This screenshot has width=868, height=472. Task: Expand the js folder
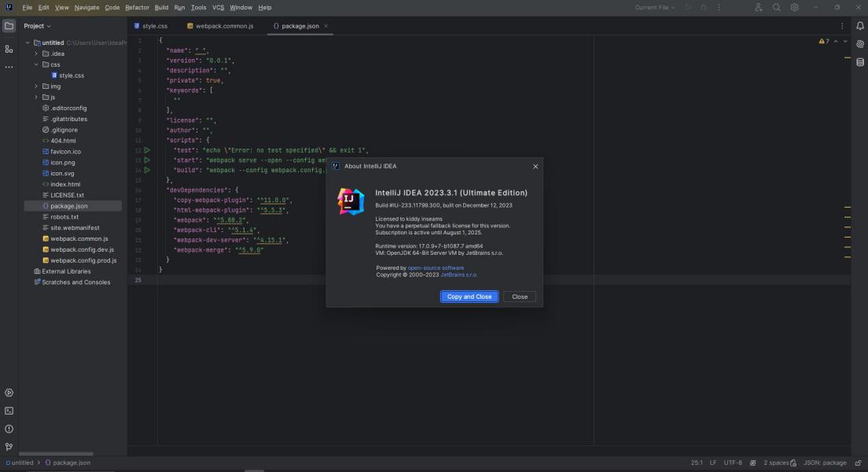tap(36, 98)
